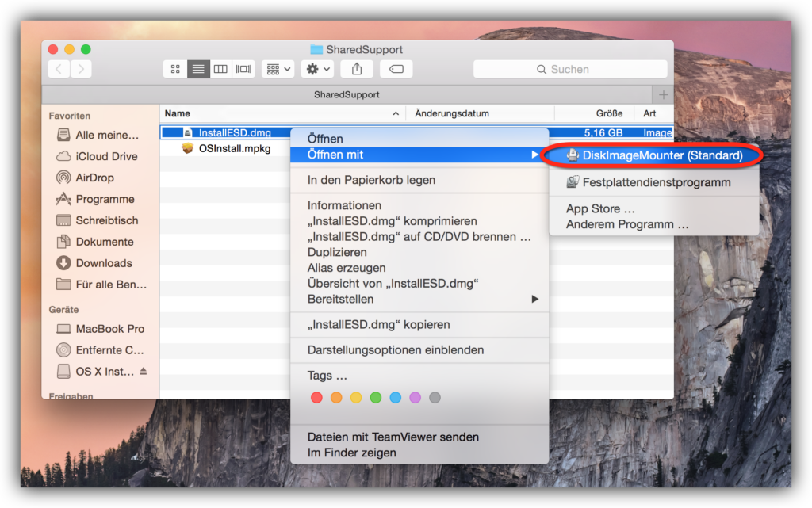
Task: Select the OSInstall.mpkg file
Action: tap(235, 148)
